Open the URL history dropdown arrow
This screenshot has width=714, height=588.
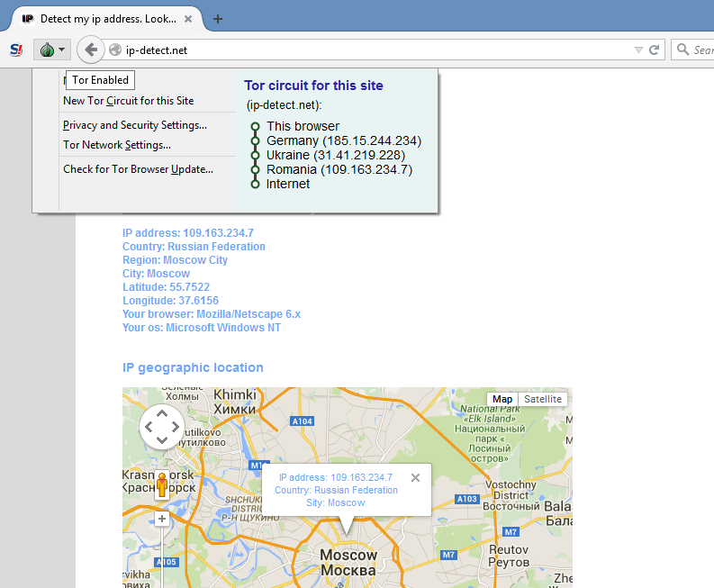(638, 50)
